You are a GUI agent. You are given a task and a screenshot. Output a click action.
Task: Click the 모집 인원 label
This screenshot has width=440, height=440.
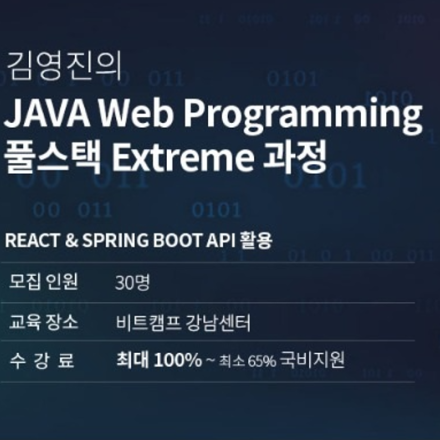[x=43, y=282]
